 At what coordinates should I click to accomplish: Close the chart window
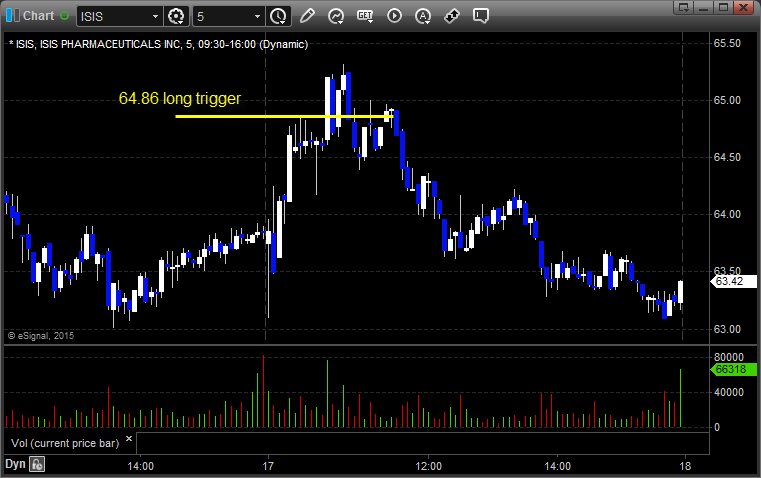coord(743,7)
